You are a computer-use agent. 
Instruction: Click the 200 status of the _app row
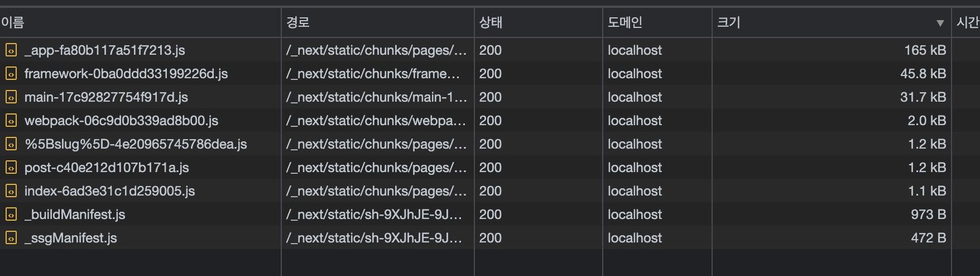[491, 50]
